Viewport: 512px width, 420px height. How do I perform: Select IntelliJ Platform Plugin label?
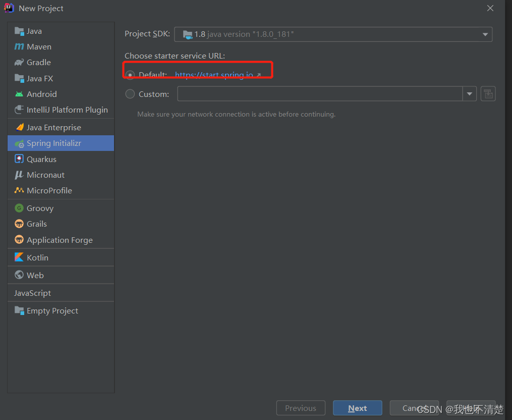[67, 110]
